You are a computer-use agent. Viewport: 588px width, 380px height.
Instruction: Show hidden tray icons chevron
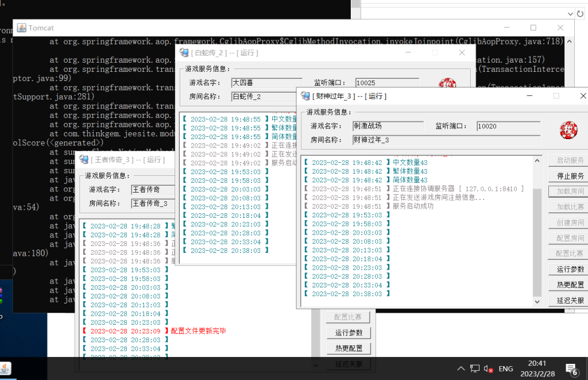coord(461,369)
